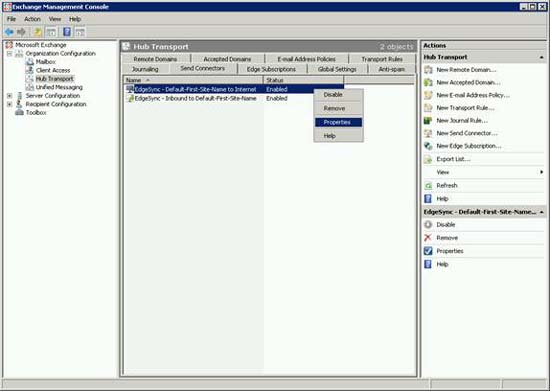Sort by the Status column header
The image size is (550, 391).
click(303, 80)
